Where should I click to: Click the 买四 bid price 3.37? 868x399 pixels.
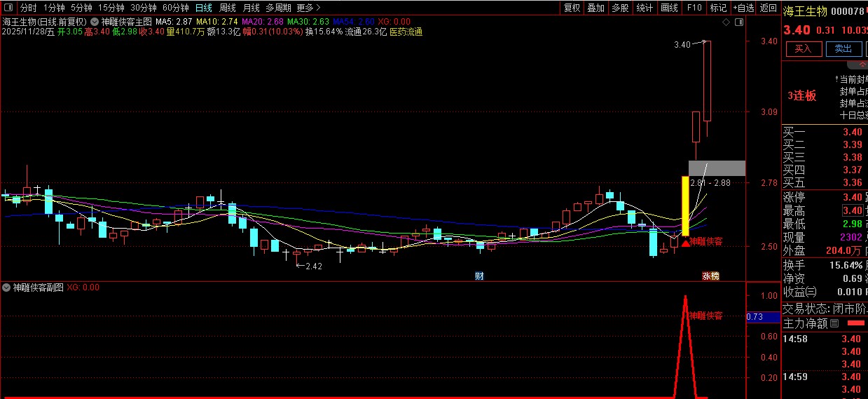852,170
